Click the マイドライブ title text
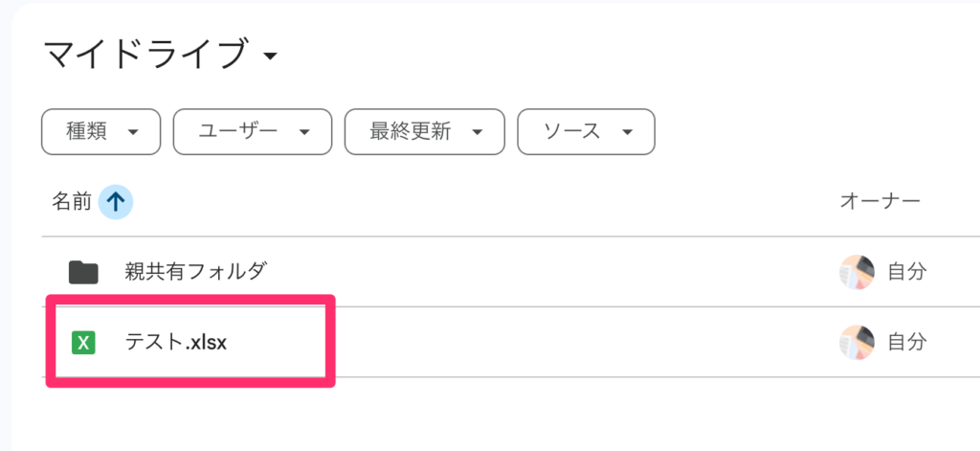Screen dimensions: 980x451 pyautogui.click(x=145, y=55)
